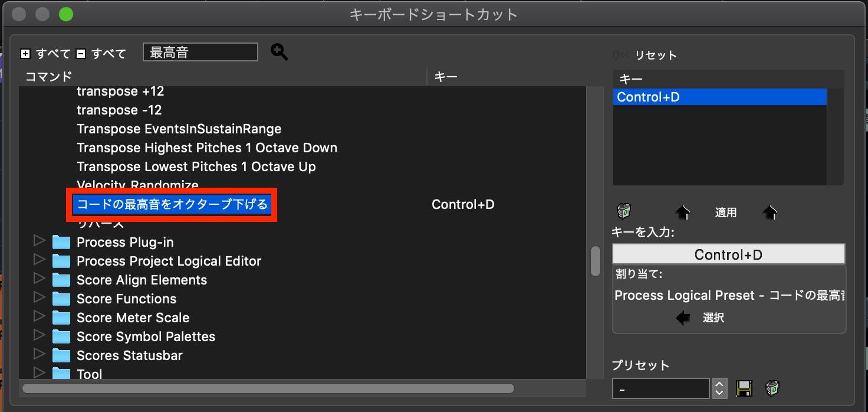Click the horizontal scrollbar under the command list
Image resolution: width=868 pixels, height=412 pixels.
(268, 388)
